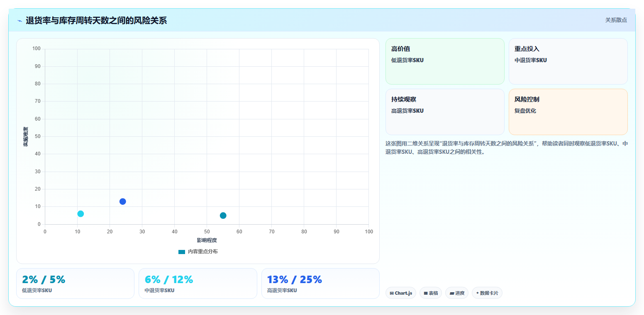
Task: Click the 6% / 12% stat card
Action: 198,283
